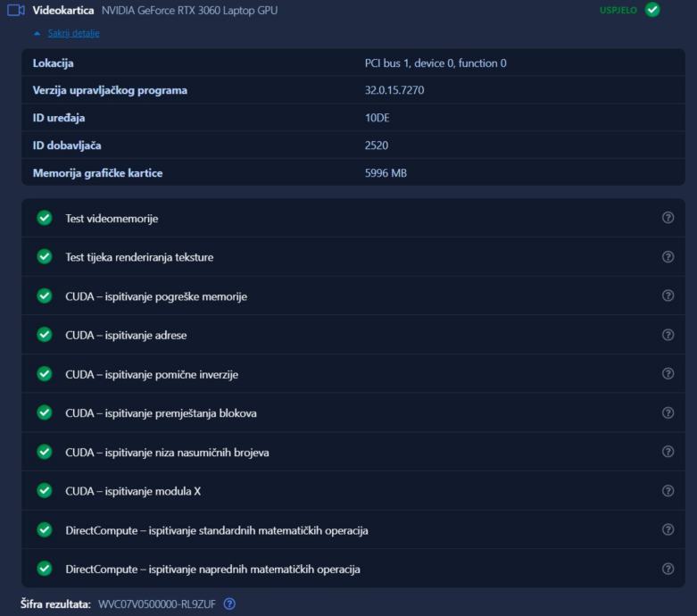Open help for CUDA niza nasumičnih brojeva

point(668,452)
